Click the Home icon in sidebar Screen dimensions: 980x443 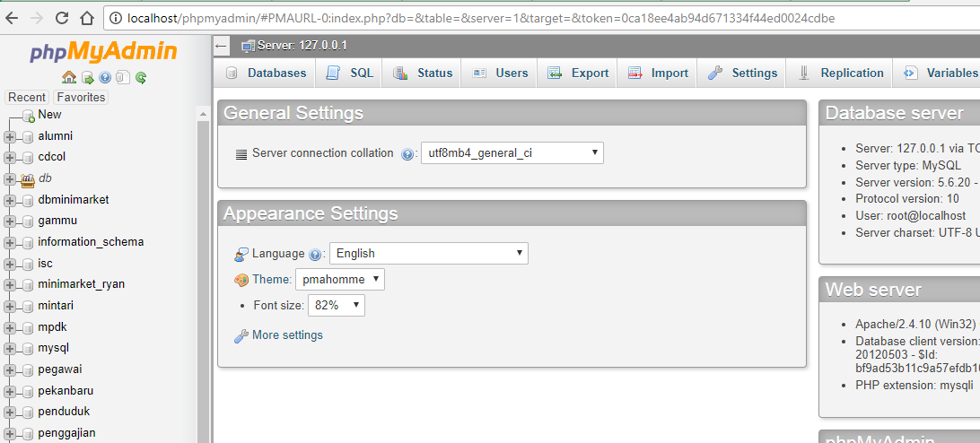click(69, 78)
